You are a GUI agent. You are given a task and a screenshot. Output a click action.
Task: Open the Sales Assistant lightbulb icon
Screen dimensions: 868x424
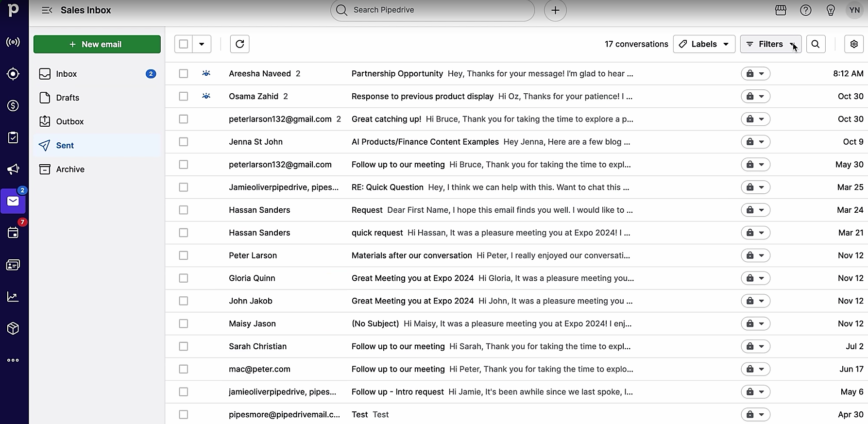[831, 10]
